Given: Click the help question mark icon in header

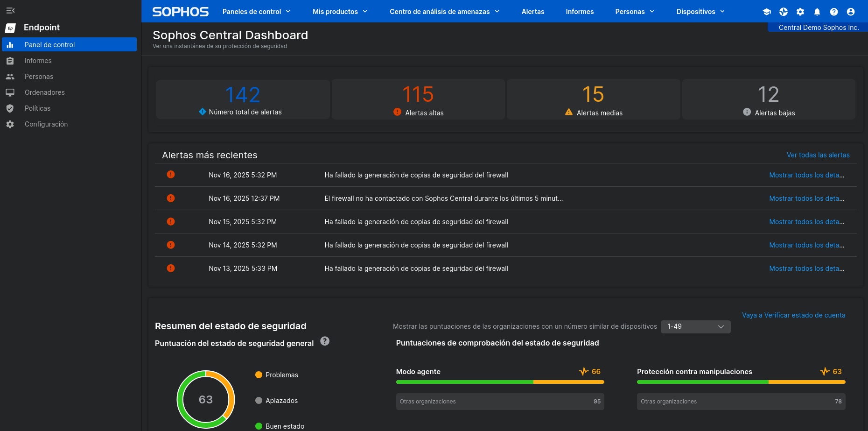Looking at the screenshot, I should point(834,12).
